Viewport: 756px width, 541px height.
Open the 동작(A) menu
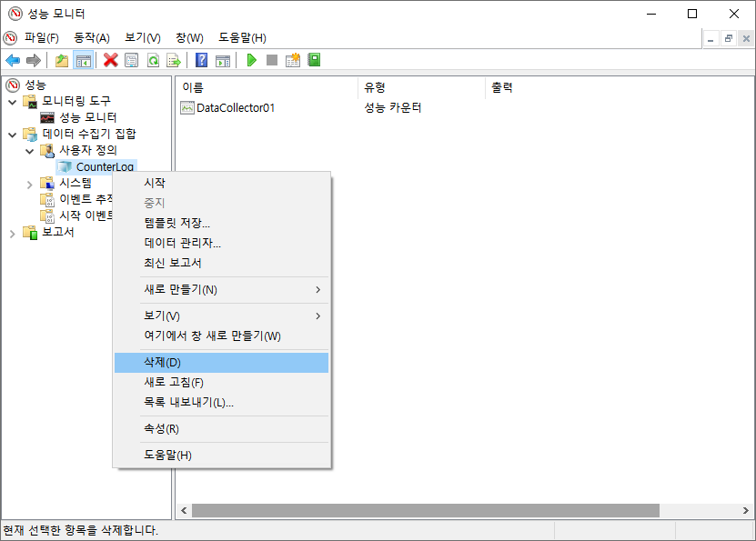tap(92, 37)
